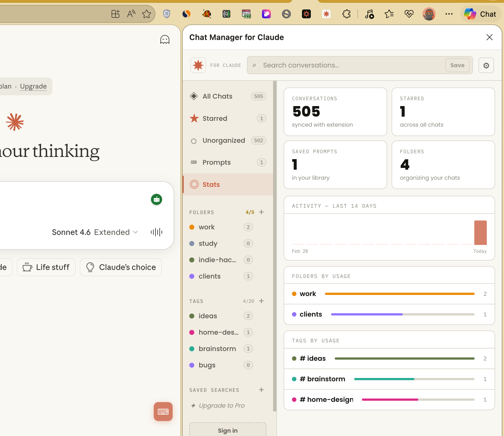Click the # home-design usage row

tap(389, 400)
